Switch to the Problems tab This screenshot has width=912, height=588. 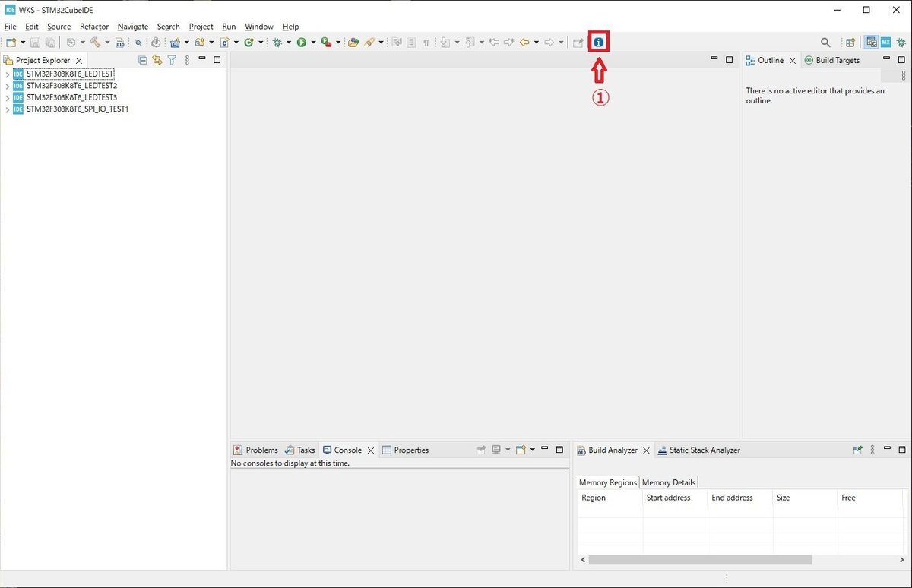coord(255,450)
